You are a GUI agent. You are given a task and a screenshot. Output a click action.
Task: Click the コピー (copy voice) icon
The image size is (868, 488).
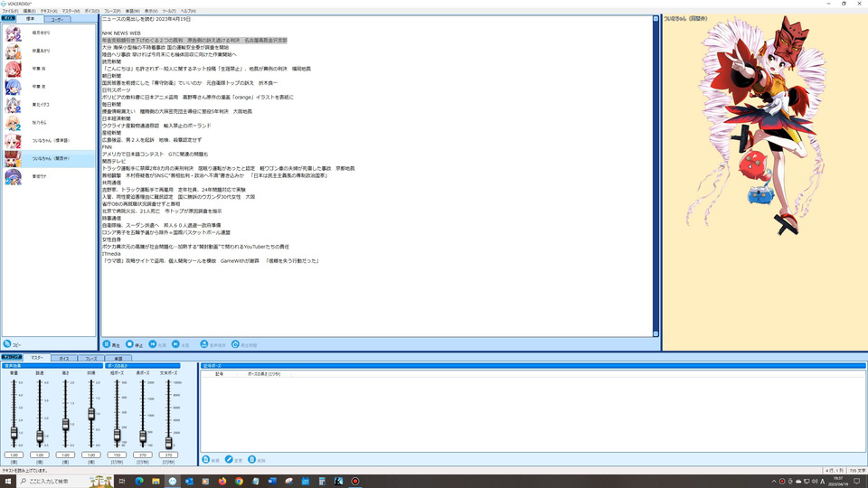tap(7, 343)
